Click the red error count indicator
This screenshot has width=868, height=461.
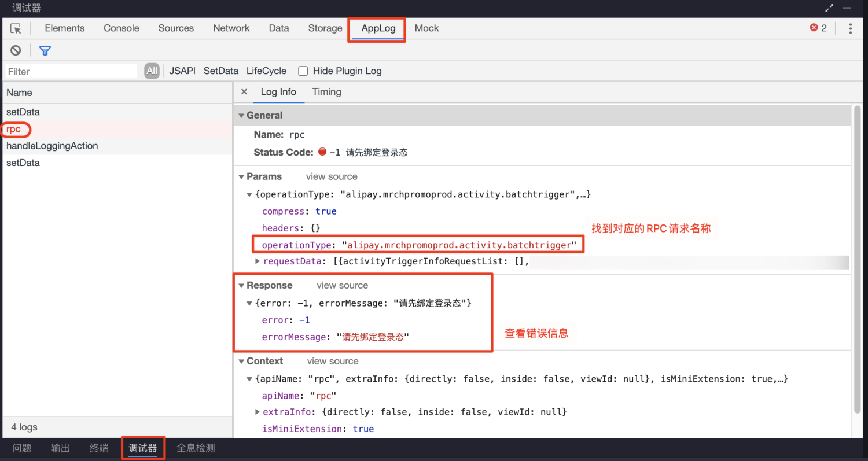(818, 28)
